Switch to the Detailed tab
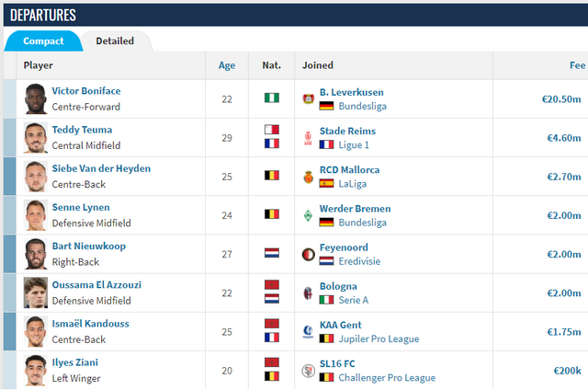588x390 pixels. [x=115, y=40]
